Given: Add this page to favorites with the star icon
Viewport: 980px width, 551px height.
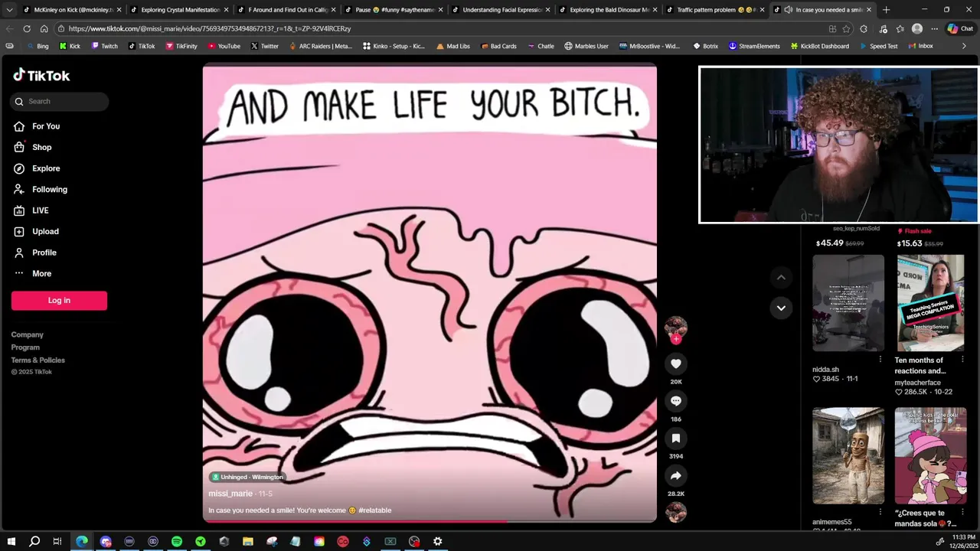Looking at the screenshot, I should (846, 28).
